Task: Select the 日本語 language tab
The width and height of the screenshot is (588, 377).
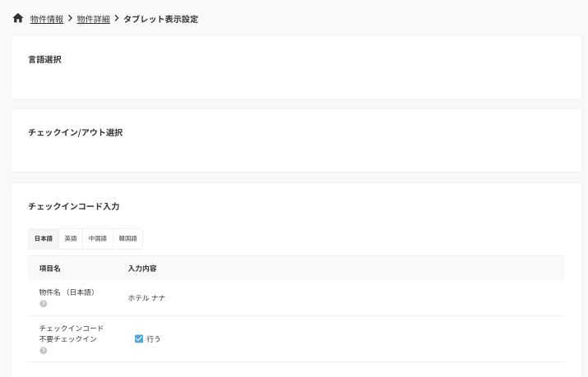Action: click(44, 239)
